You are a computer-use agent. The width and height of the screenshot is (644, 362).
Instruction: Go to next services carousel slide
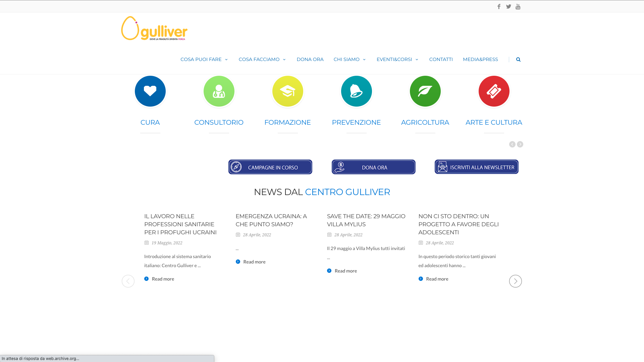[520, 144]
